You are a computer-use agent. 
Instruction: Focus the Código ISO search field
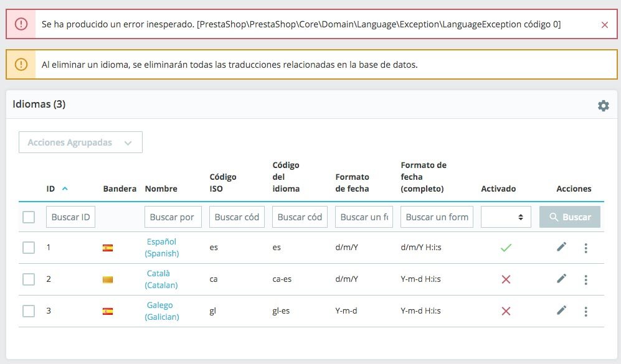[x=237, y=217]
